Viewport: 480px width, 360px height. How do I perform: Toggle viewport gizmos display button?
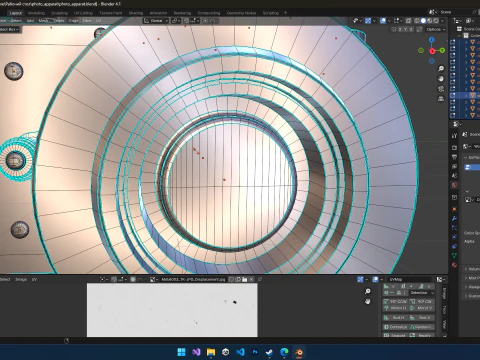[368, 21]
